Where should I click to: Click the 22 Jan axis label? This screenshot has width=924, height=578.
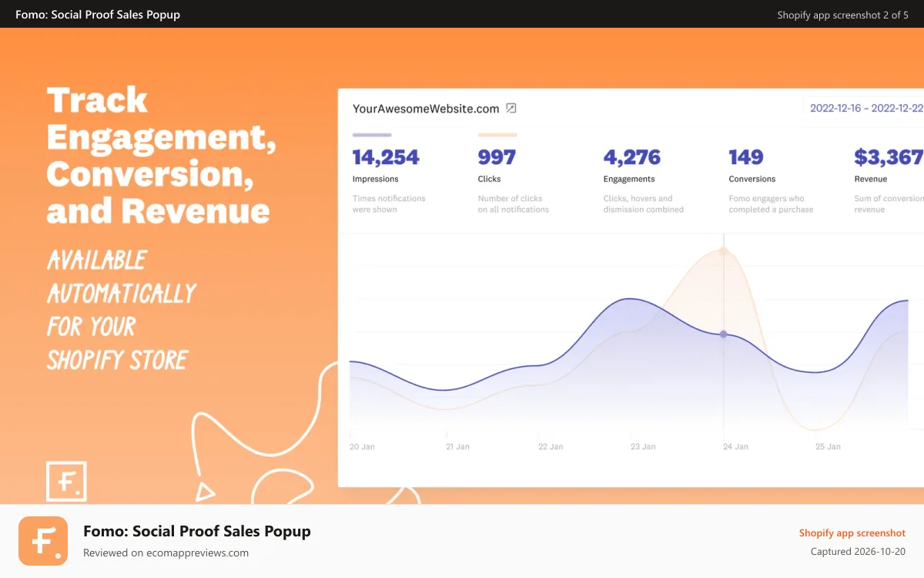(x=551, y=446)
